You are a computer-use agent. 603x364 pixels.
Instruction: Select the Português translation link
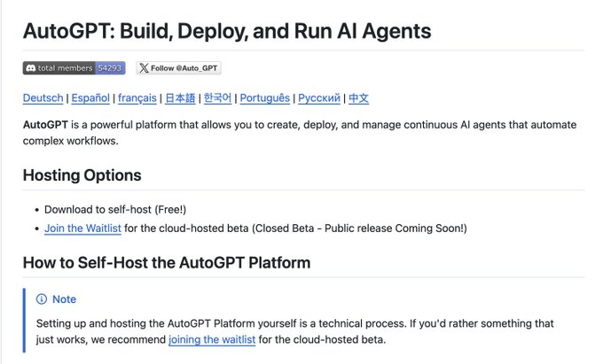(265, 98)
